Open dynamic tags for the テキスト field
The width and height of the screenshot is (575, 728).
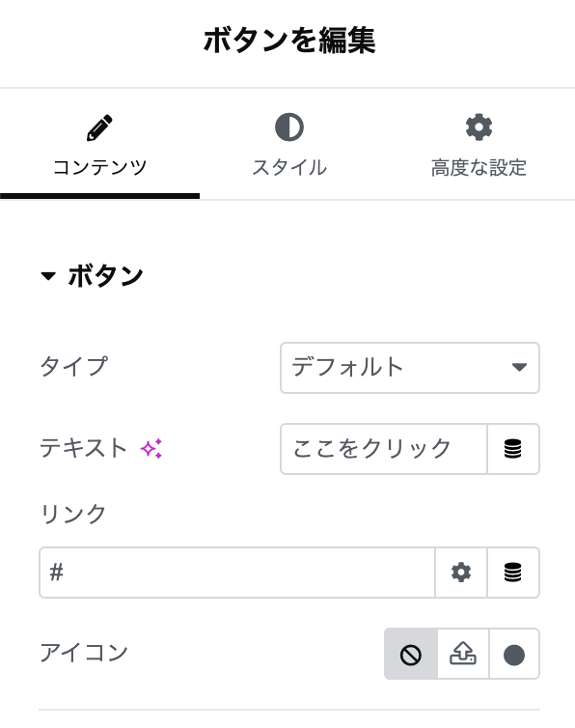(x=513, y=449)
